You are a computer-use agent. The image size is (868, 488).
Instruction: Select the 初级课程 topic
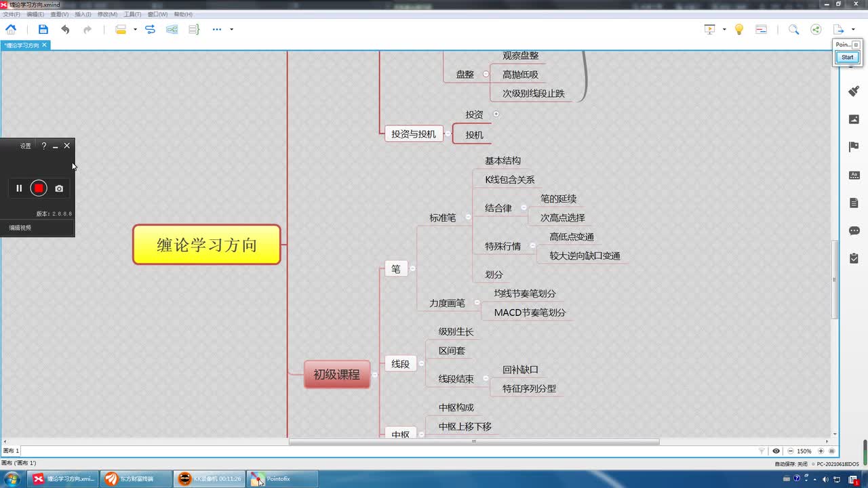337,374
